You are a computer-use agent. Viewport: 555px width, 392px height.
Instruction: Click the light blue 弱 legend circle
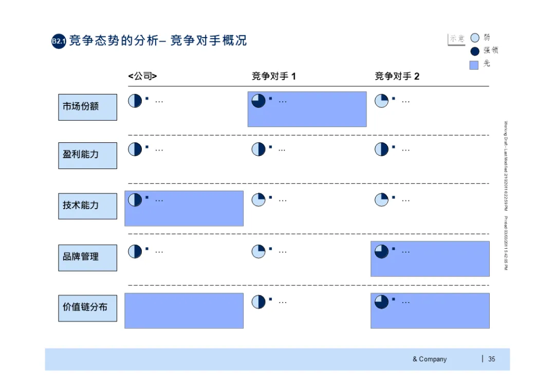click(475, 38)
